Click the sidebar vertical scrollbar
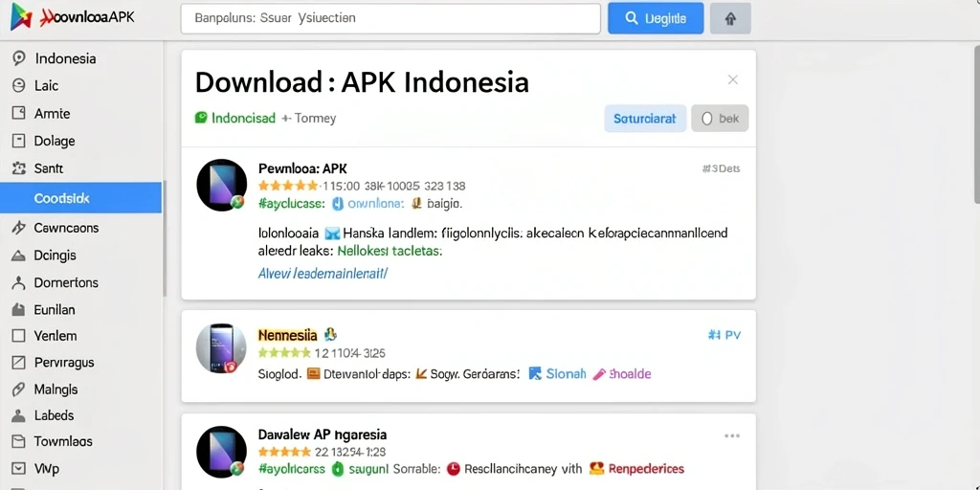980x490 pixels. 165,238
